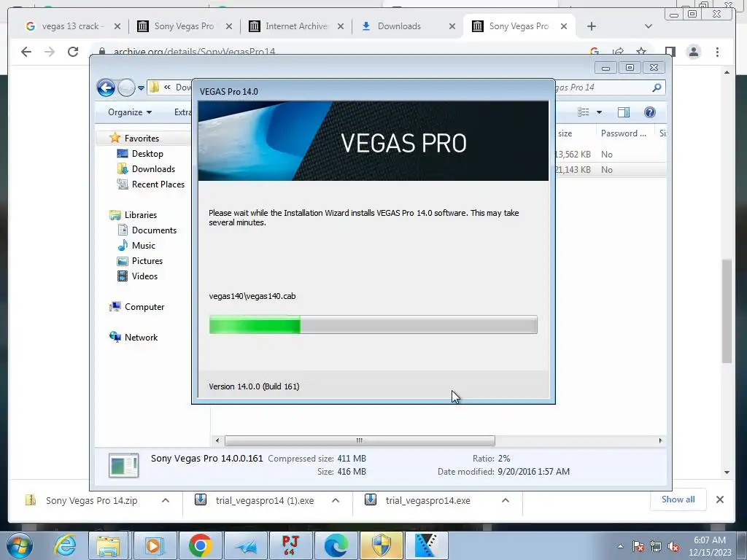
Task: Click the 21,143 KB size cell
Action: pyautogui.click(x=573, y=169)
